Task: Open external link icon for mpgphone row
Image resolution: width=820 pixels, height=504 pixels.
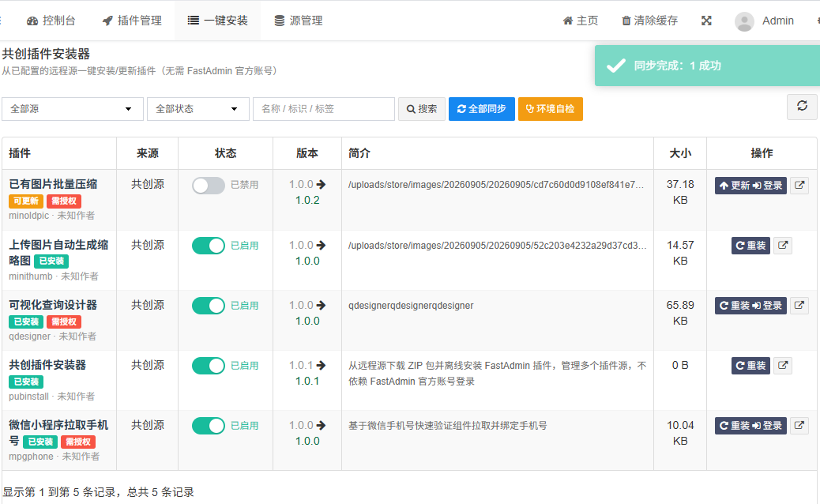Action: coord(799,426)
